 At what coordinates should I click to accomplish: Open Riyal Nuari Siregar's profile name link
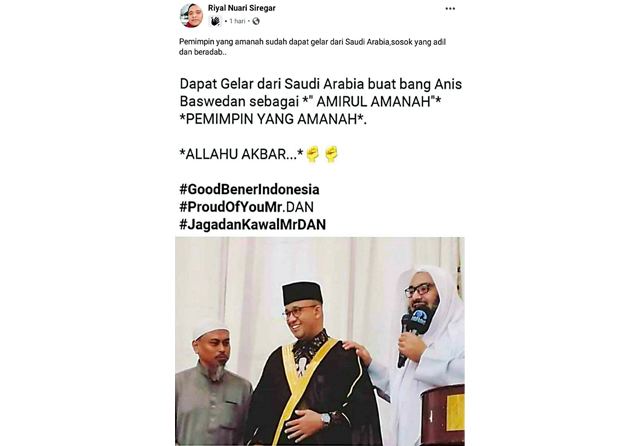pos(242,8)
